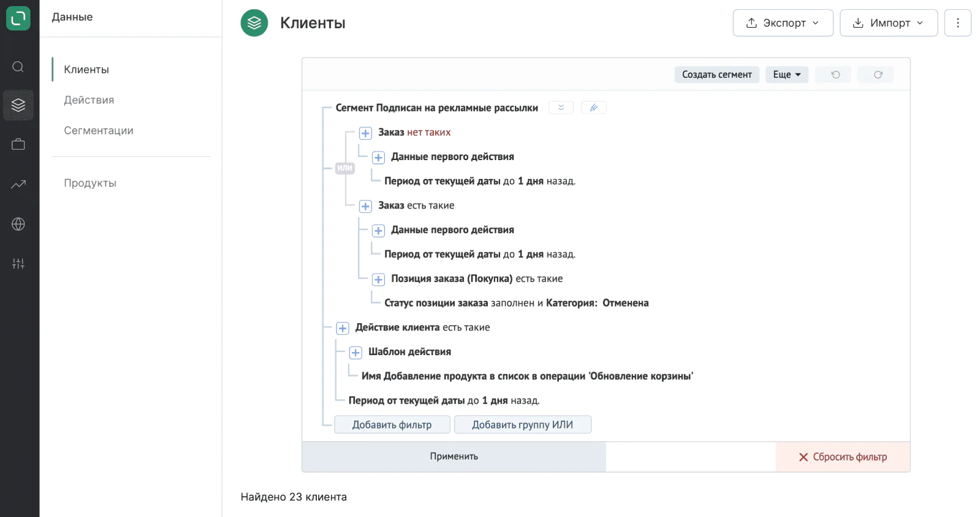
Task: Open the Сегментации section
Action: tap(99, 131)
